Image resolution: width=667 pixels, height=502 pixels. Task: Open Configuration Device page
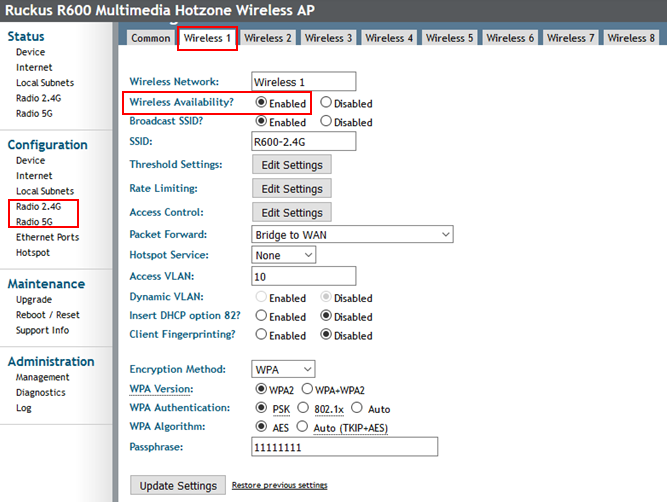pyautogui.click(x=31, y=160)
